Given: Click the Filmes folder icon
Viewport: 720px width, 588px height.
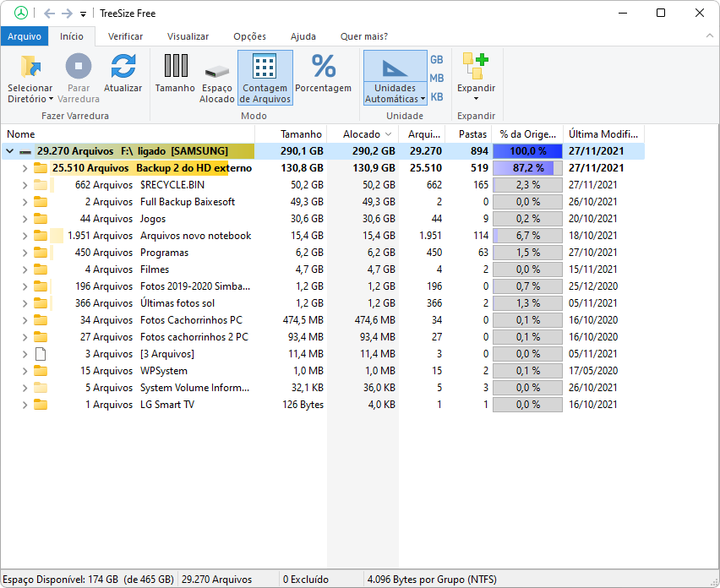Looking at the screenshot, I should pyautogui.click(x=41, y=269).
